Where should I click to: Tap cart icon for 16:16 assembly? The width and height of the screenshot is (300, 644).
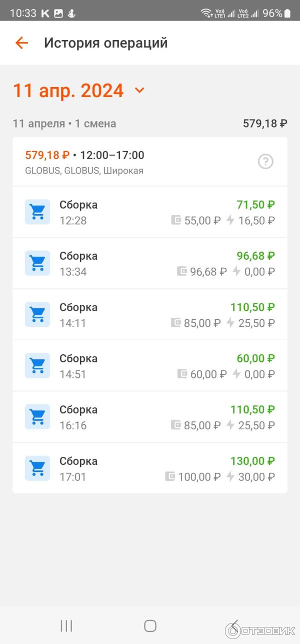click(x=37, y=417)
